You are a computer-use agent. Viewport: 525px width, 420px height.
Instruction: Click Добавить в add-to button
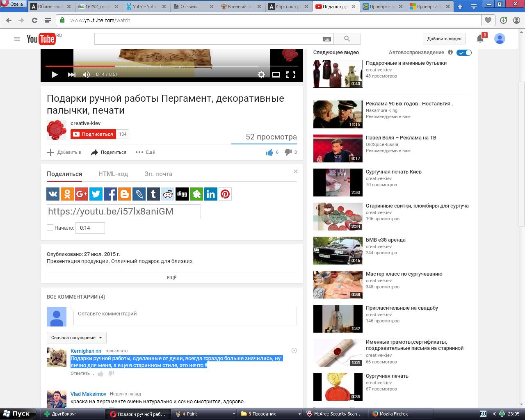click(64, 152)
